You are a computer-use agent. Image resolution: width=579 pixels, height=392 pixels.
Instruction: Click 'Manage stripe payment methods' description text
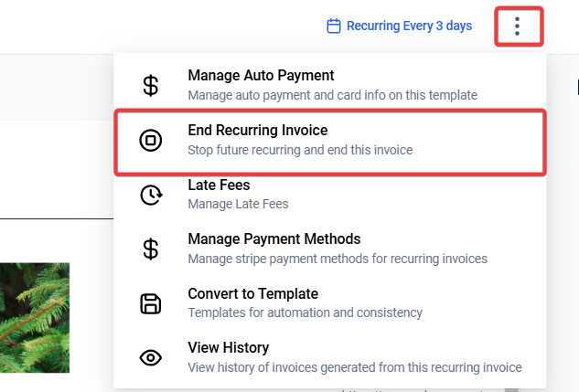[x=337, y=259]
